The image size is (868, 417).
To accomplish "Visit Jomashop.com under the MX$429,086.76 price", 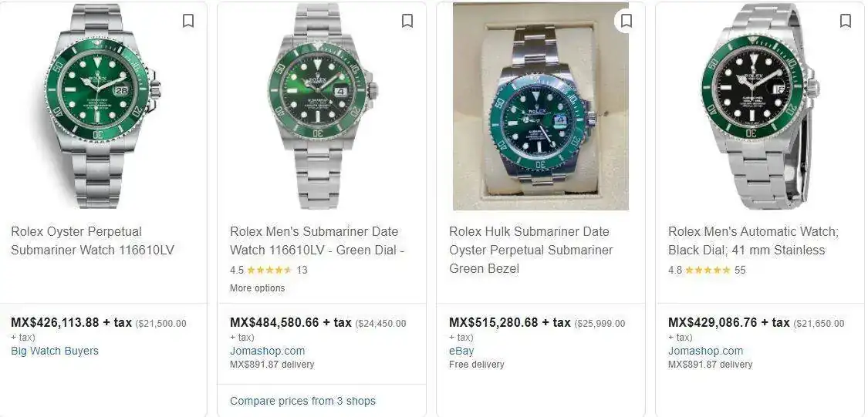I will coord(705,351).
